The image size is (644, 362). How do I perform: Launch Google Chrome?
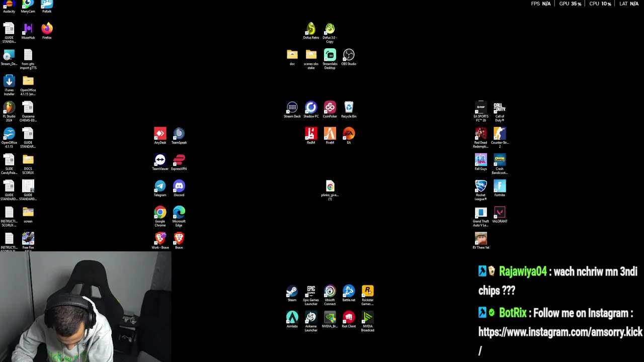click(160, 217)
